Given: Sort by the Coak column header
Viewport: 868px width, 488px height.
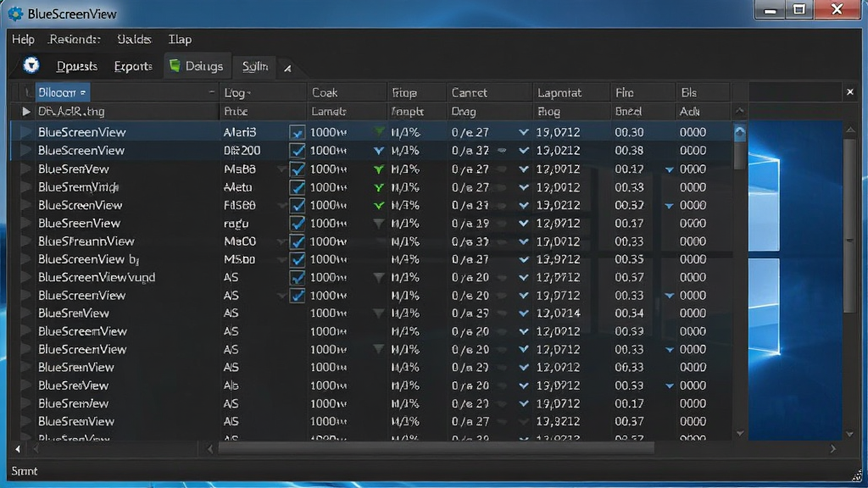Looking at the screenshot, I should pos(347,92).
